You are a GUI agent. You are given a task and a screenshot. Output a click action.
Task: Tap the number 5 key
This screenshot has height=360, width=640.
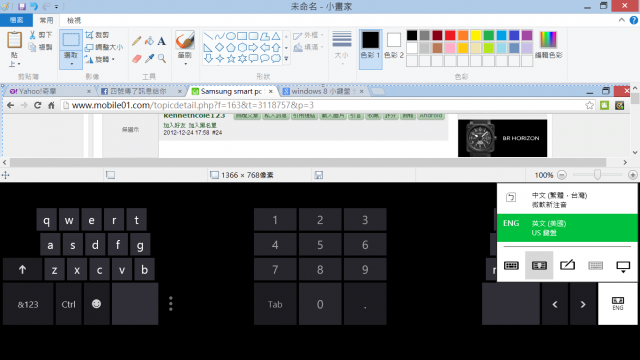pyautogui.click(x=320, y=244)
